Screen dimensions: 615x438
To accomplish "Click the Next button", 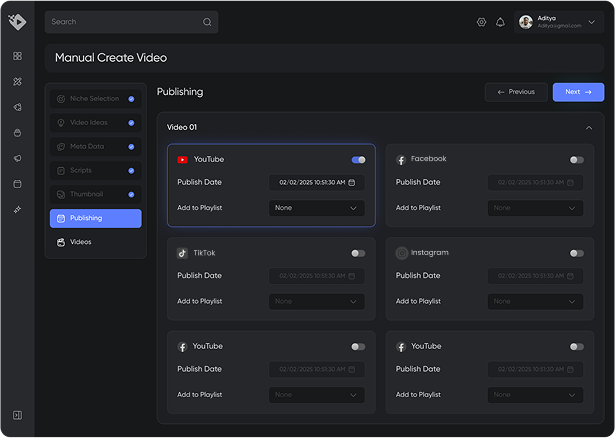I will (x=578, y=92).
